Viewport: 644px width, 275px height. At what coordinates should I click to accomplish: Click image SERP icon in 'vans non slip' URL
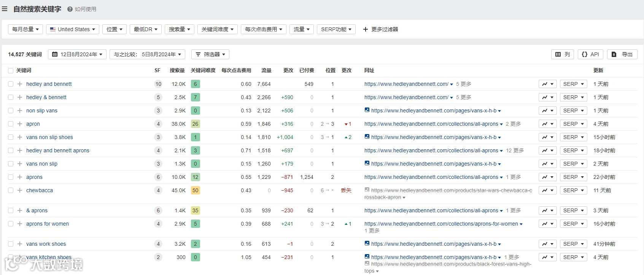[367, 163]
